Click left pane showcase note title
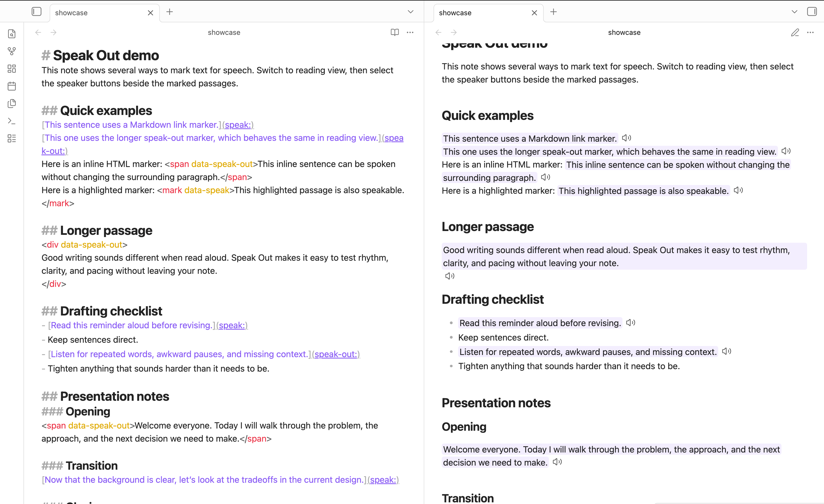Viewport: 824px width, 504px height. [224, 32]
